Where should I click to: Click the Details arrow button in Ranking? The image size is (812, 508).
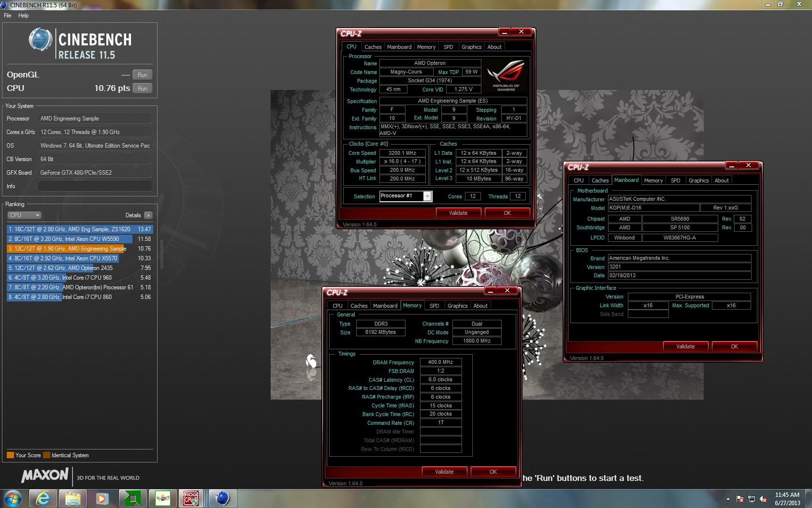pos(148,215)
